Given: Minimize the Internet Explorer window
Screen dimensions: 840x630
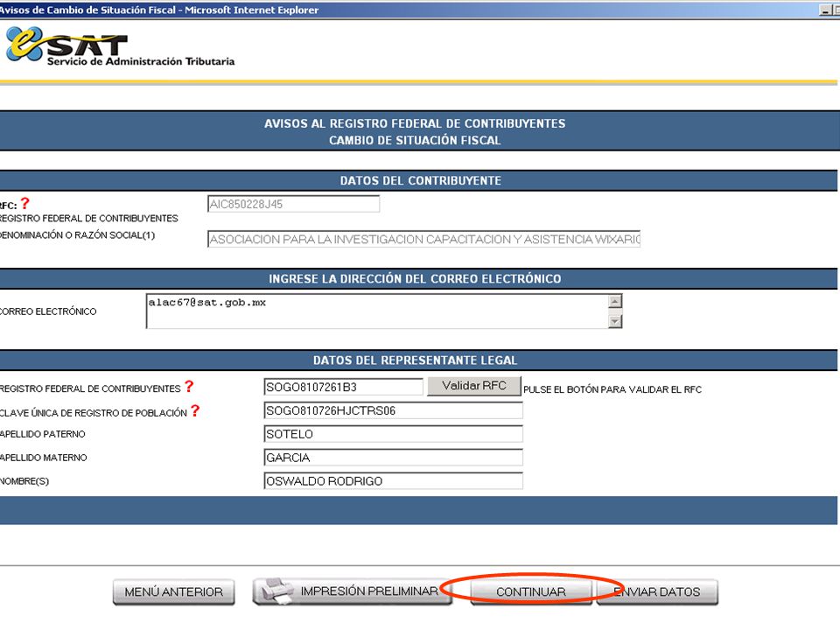Looking at the screenshot, I should coord(825,10).
